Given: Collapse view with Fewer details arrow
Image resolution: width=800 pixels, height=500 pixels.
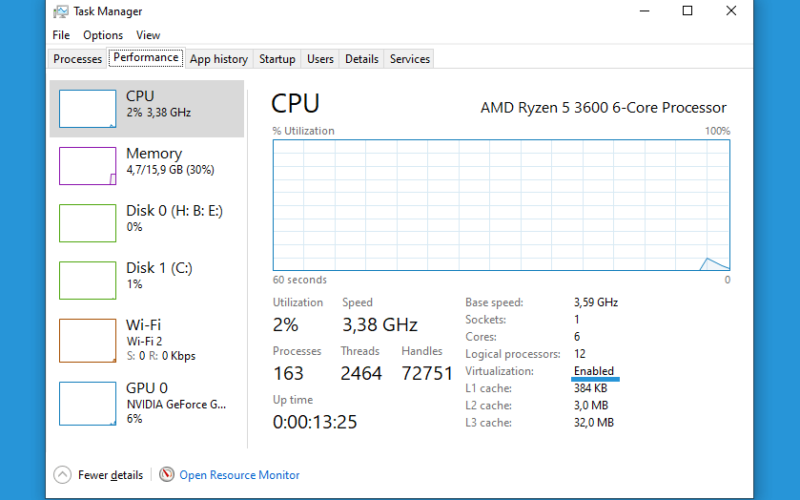Looking at the screenshot, I should pyautogui.click(x=62, y=474).
